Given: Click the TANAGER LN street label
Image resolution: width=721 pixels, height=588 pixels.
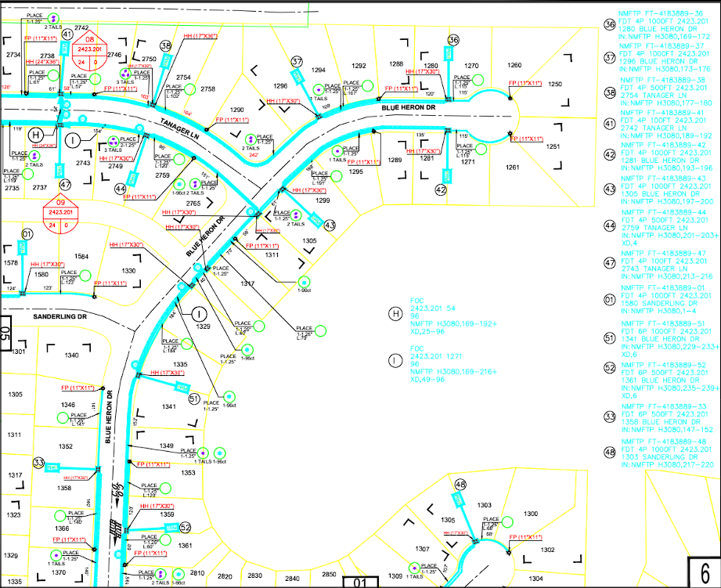Looking at the screenshot, I should 180,128.
